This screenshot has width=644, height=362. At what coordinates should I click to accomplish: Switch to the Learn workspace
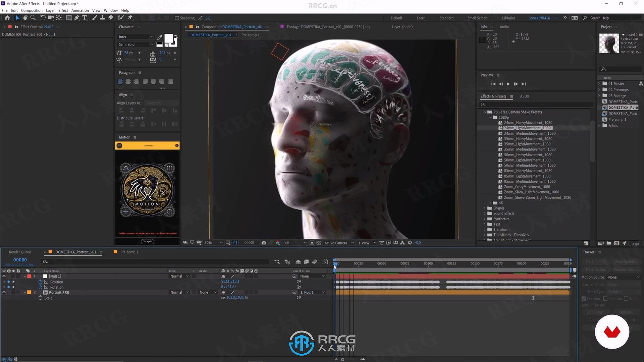[421, 18]
